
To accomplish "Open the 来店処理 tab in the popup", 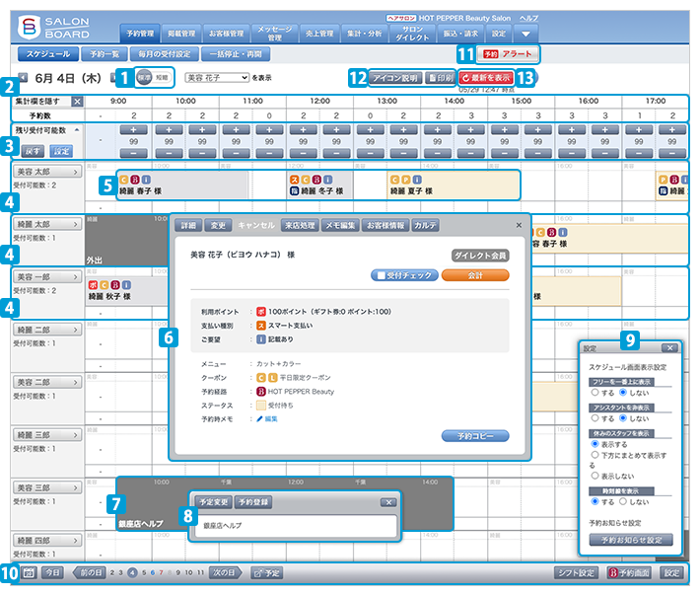I will tap(300, 225).
